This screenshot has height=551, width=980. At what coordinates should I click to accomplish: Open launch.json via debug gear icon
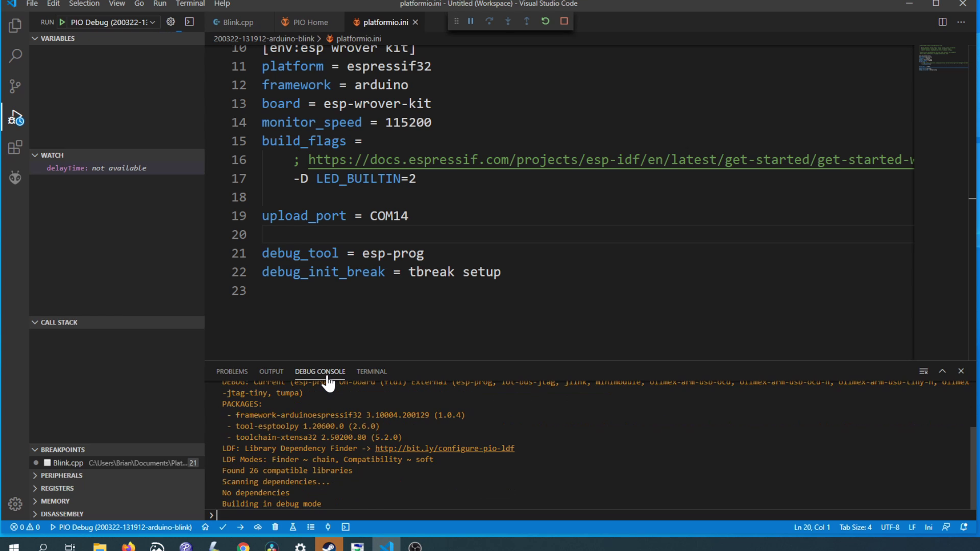coord(171,22)
